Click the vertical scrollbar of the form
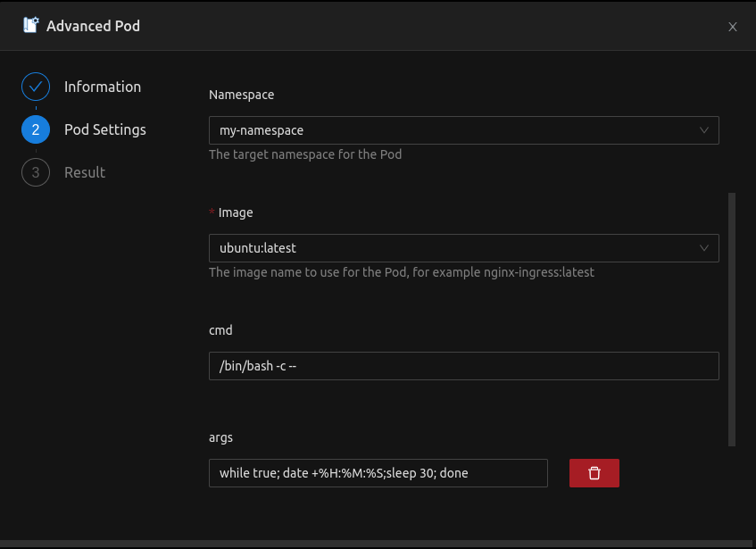Image resolution: width=756 pixels, height=549 pixels. pos(732,319)
